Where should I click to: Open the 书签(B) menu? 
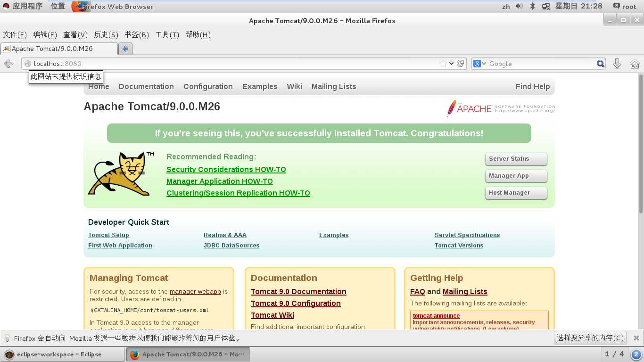coord(136,35)
